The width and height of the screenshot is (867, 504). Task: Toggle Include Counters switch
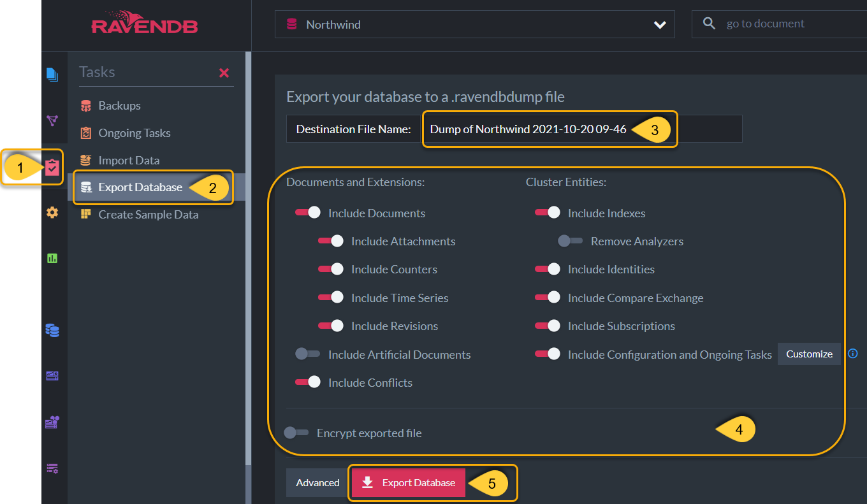(330, 269)
